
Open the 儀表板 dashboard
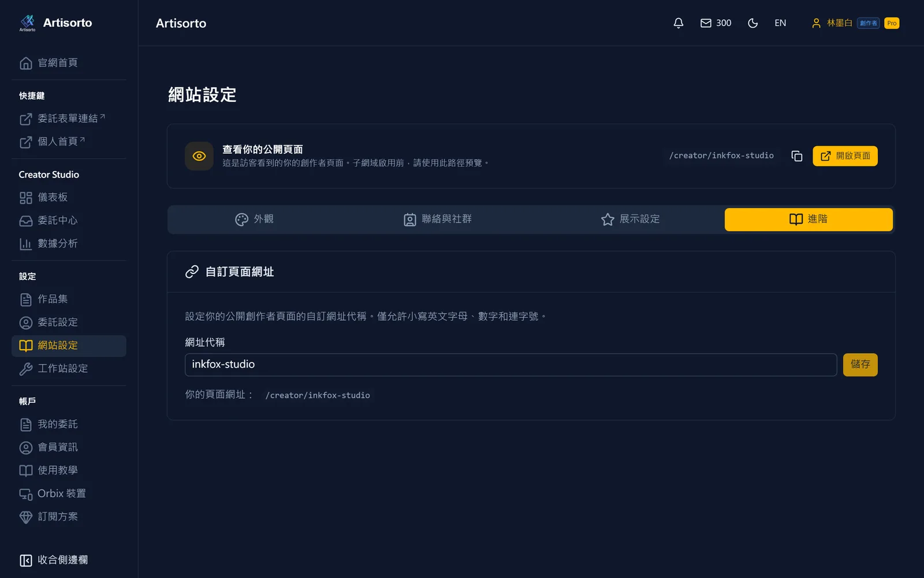(x=69, y=198)
